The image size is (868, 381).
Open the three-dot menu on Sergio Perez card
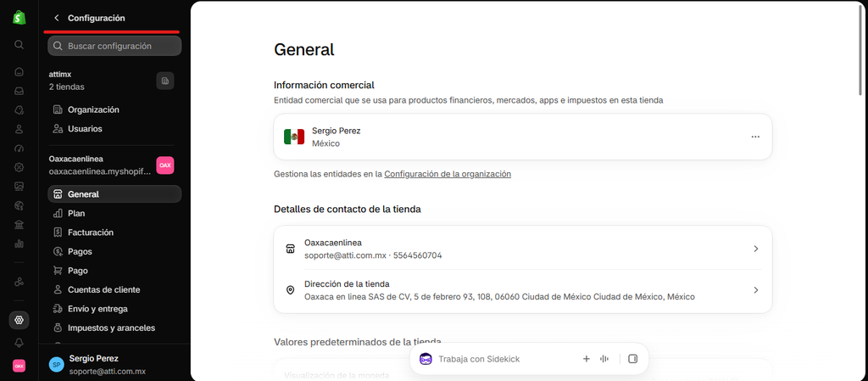click(x=755, y=137)
